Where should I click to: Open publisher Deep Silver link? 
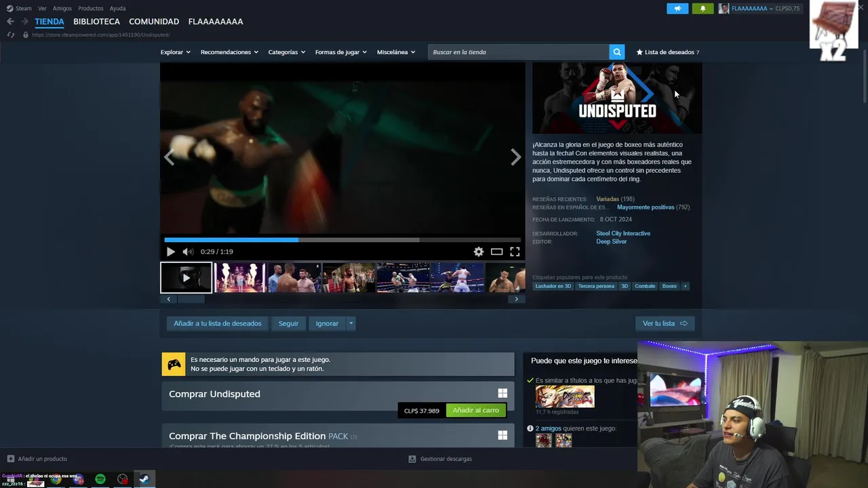point(611,241)
